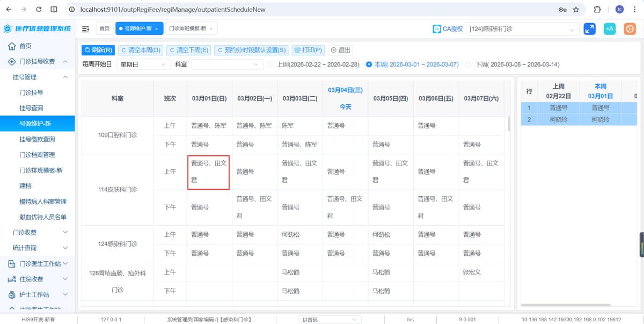This screenshot has width=644, height=324.
Task: Open 建档 in sidebar
Action: [x=25, y=186]
